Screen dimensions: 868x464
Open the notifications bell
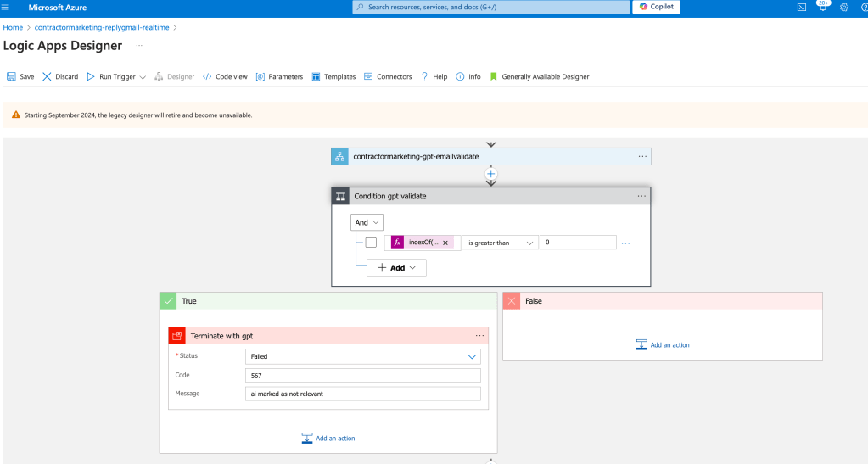click(823, 7)
